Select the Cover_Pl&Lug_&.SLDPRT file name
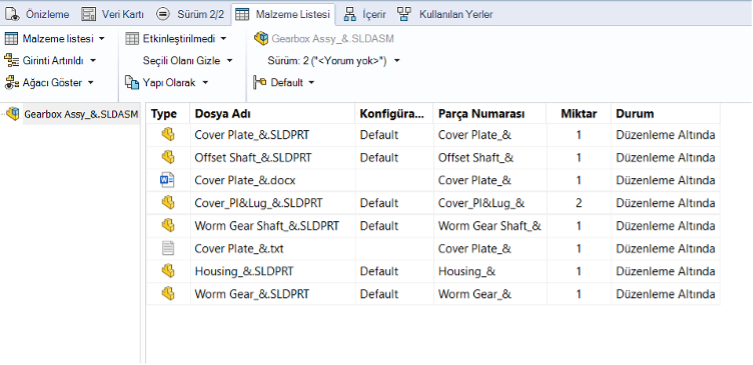The height and width of the screenshot is (365, 753). point(258,204)
